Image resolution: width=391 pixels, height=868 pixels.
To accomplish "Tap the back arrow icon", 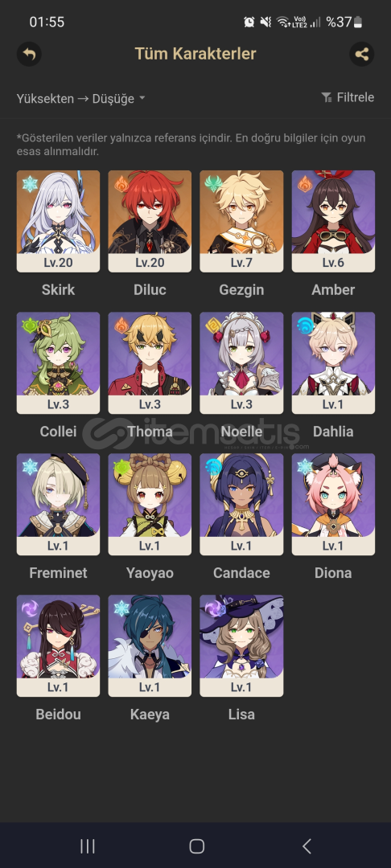I will click(x=29, y=55).
